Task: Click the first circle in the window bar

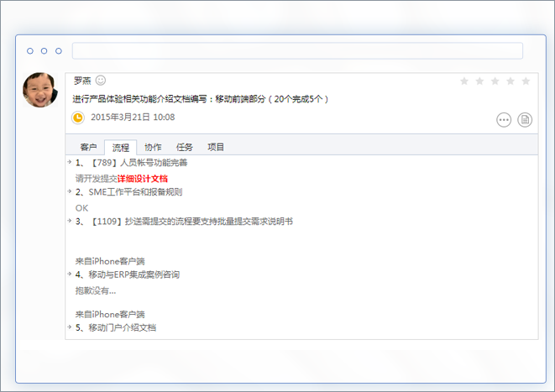Action: (x=30, y=51)
